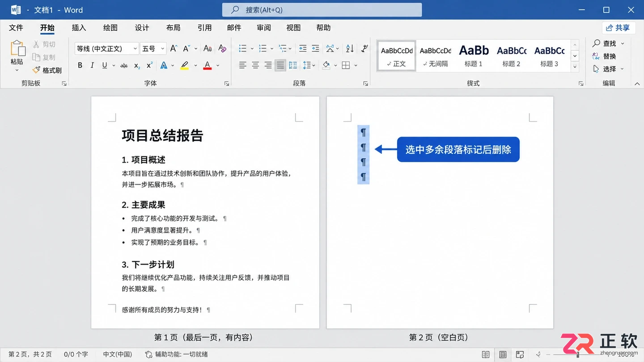Click the bullet list icon
Viewport: 644px width, 362px height.
242,48
